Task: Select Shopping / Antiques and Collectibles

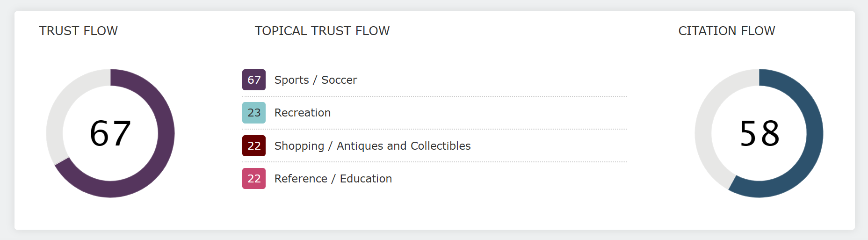Action: tap(372, 146)
